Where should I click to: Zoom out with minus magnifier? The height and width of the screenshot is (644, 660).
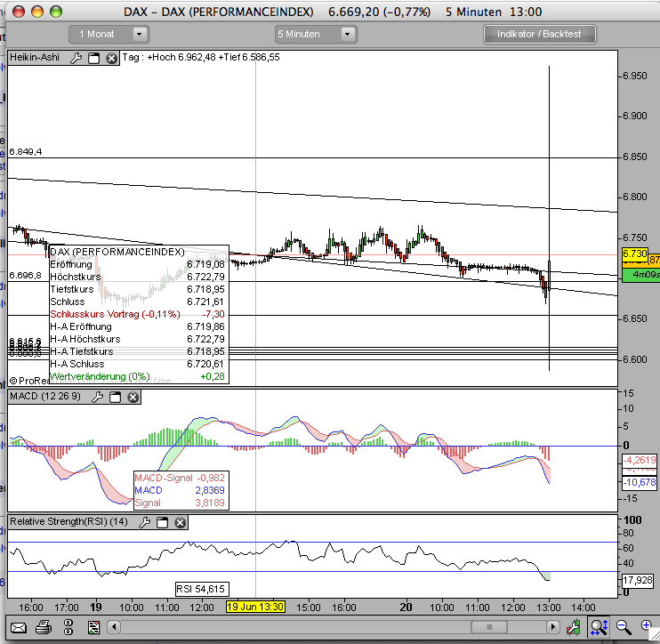click(x=624, y=627)
